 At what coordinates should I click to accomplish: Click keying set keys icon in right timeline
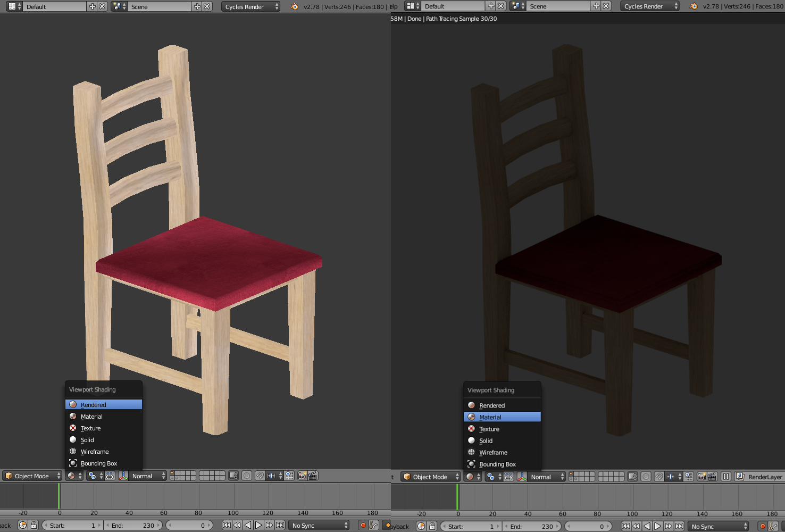coord(773,526)
